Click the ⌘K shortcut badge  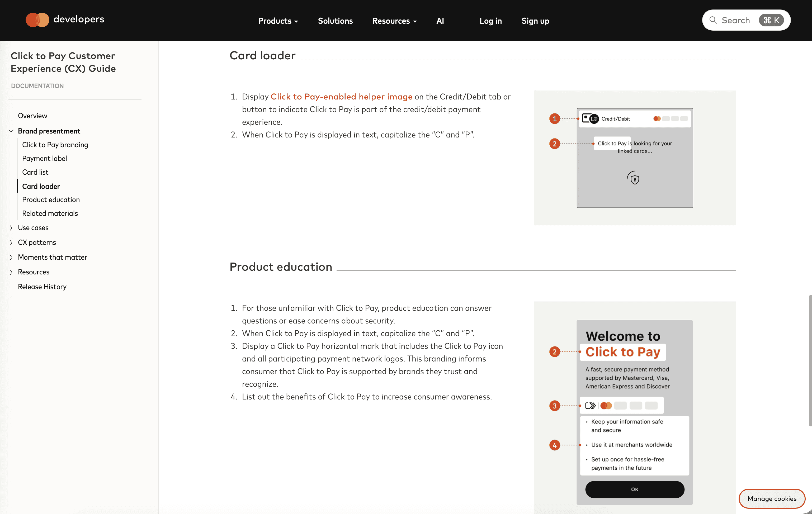pos(771,20)
